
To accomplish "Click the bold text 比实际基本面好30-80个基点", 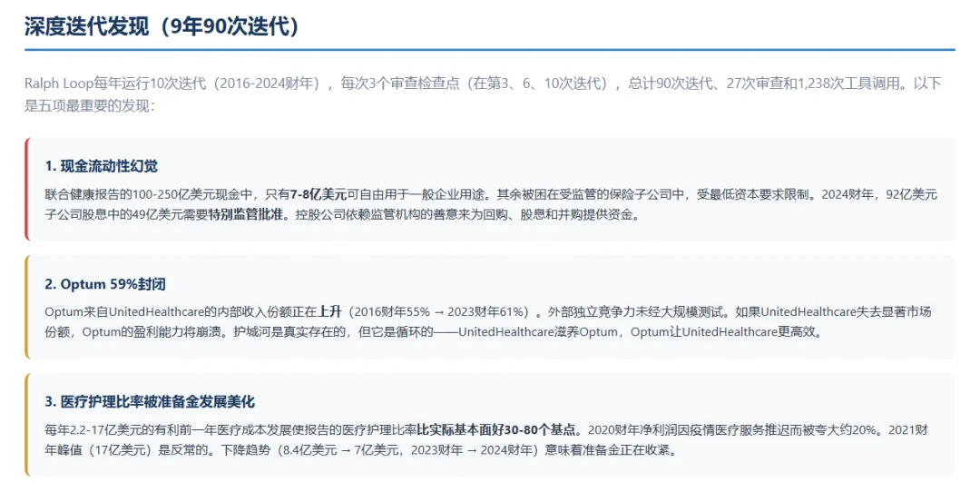I will (495, 429).
